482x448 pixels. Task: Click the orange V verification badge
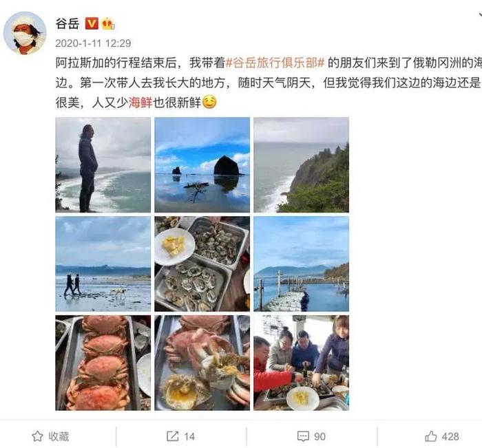point(92,23)
